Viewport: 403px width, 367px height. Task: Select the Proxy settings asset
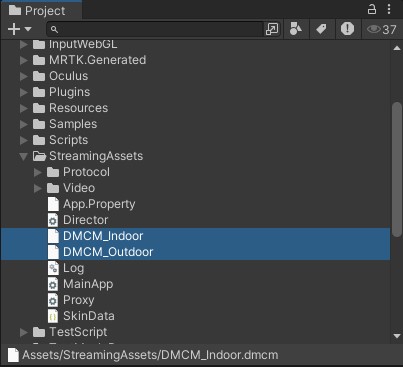coord(79,300)
